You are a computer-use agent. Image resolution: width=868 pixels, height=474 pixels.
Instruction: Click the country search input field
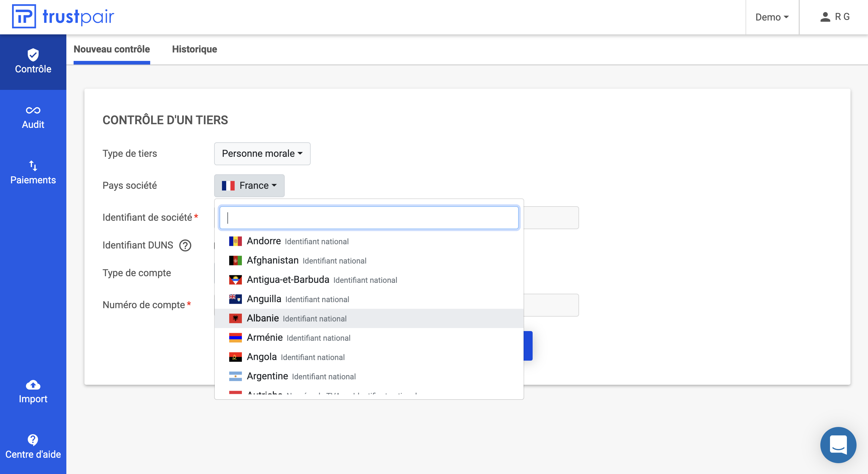pos(369,217)
